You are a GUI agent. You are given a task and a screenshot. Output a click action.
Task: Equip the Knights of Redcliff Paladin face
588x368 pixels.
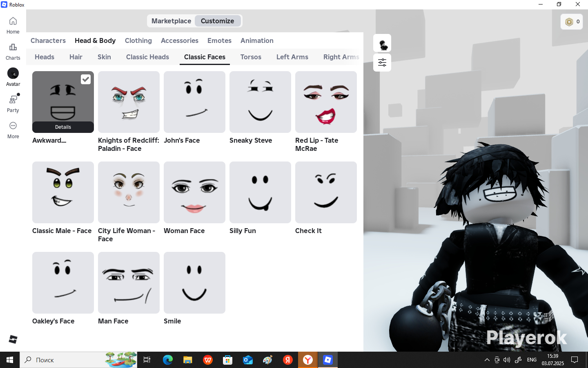(129, 102)
